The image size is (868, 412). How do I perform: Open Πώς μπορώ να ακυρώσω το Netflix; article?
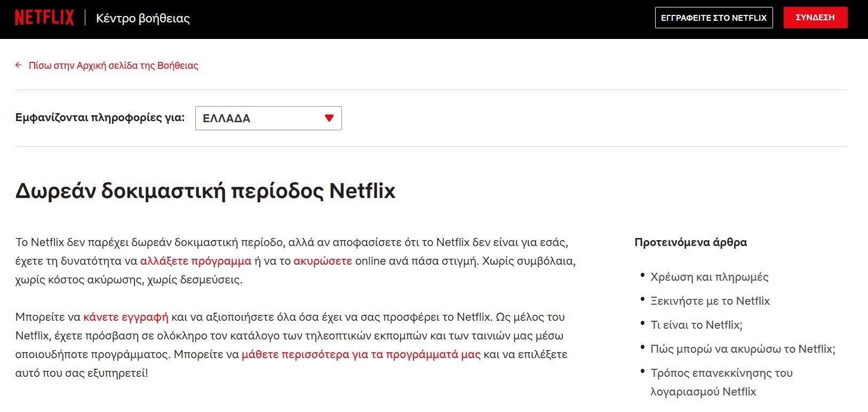[743, 349]
